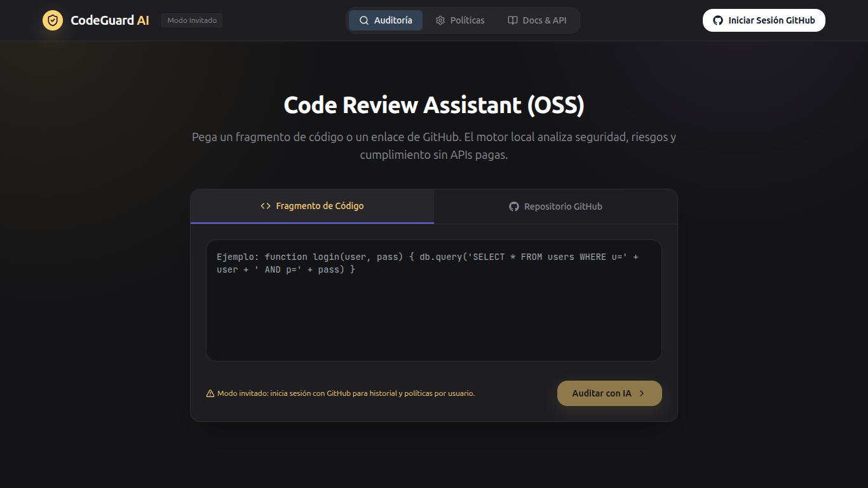Click the CodeGuard shield logo icon
This screenshot has height=488, width=868.
53,20
